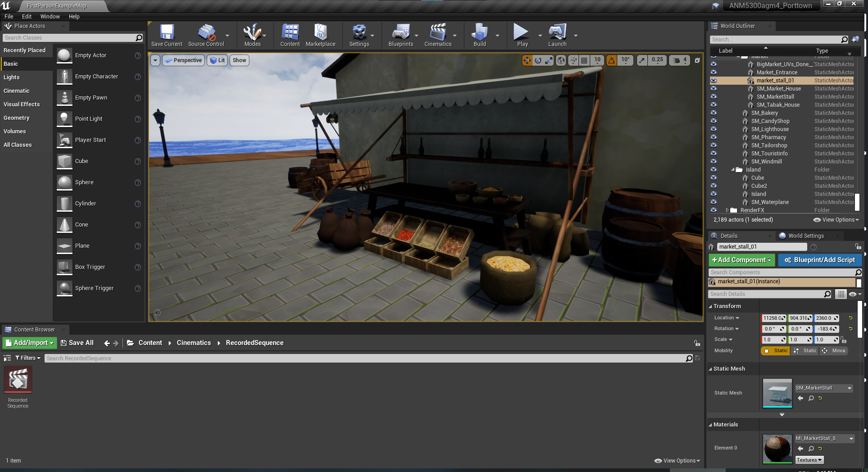Open the MI_MarketStall_5 material dropdown

(x=825, y=439)
